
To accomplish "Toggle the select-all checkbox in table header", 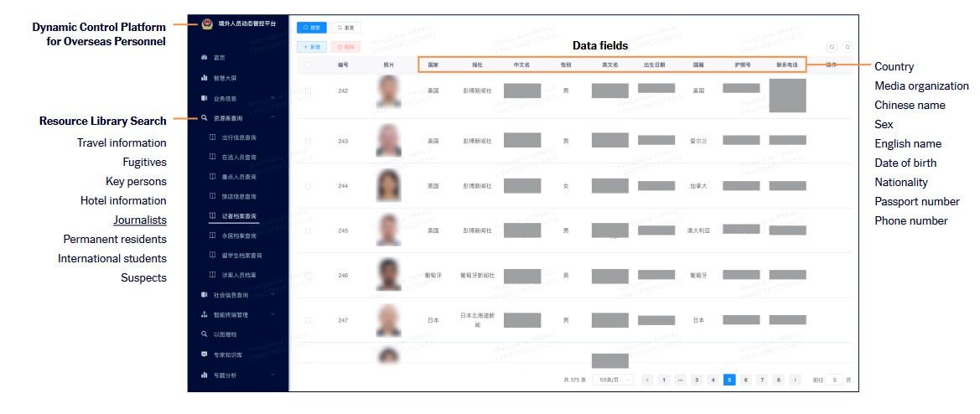I will pos(308,65).
